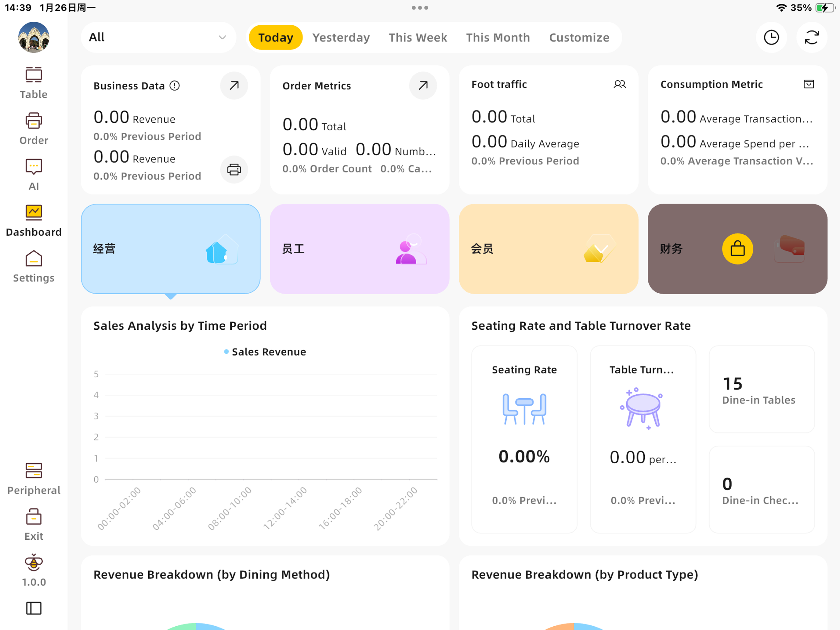Switch to This Month tab
Screen dimensions: 840x630
coord(498,37)
